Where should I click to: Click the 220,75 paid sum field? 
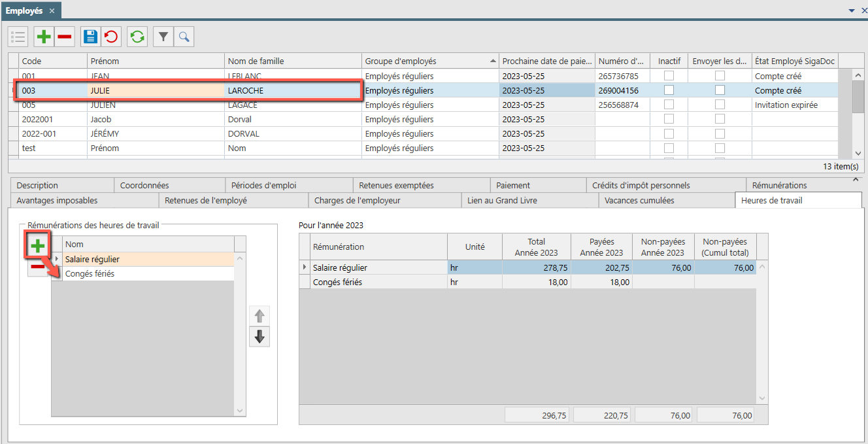coord(601,415)
